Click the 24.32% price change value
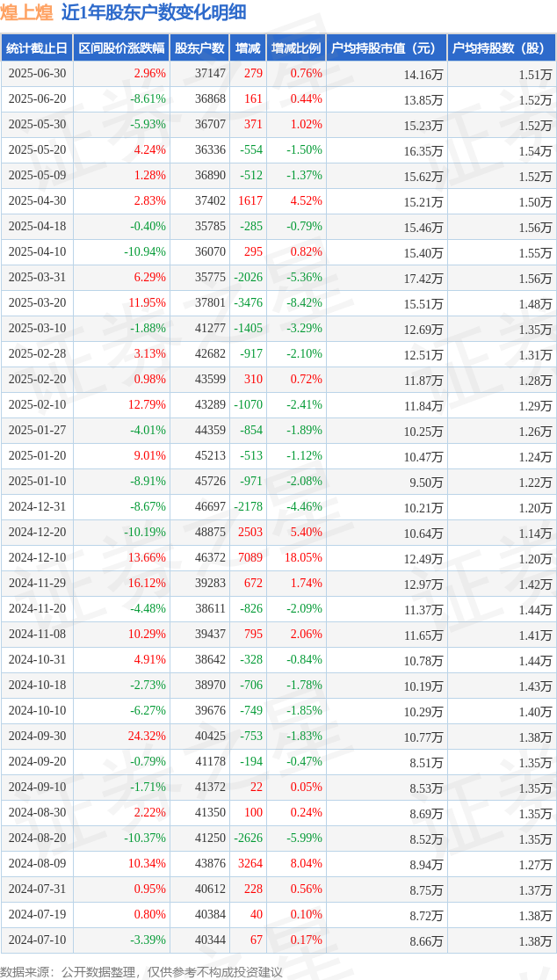The image size is (557, 980). coord(148,736)
